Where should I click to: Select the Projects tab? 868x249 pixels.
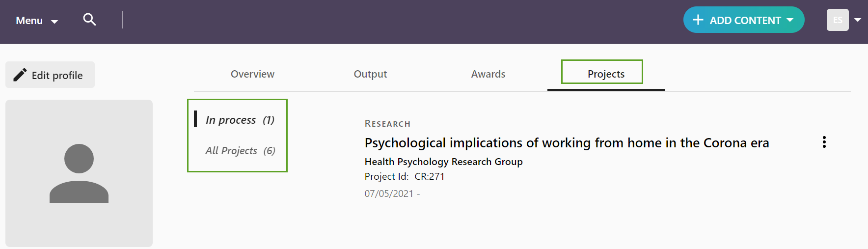click(x=606, y=74)
